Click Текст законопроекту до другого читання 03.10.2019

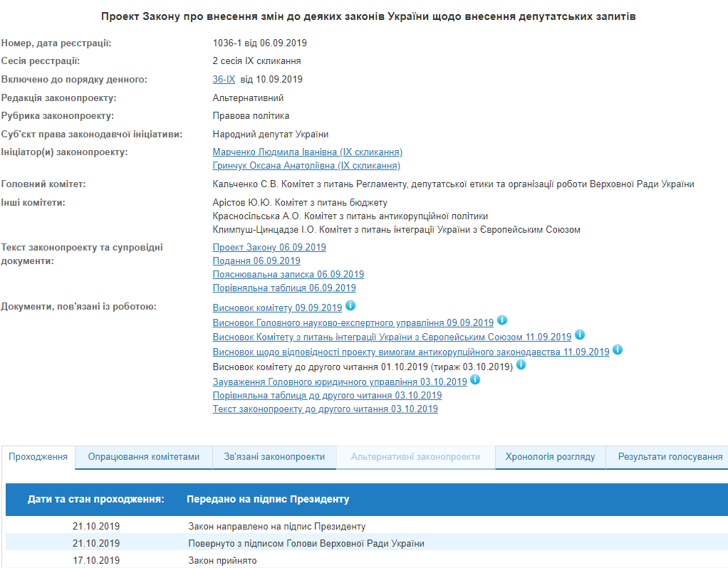click(325, 408)
